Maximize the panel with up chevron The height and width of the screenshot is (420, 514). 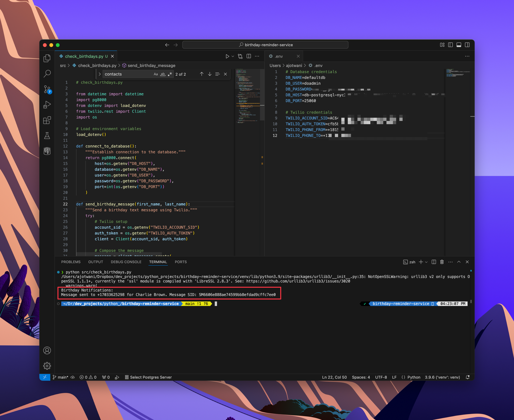[x=459, y=262]
